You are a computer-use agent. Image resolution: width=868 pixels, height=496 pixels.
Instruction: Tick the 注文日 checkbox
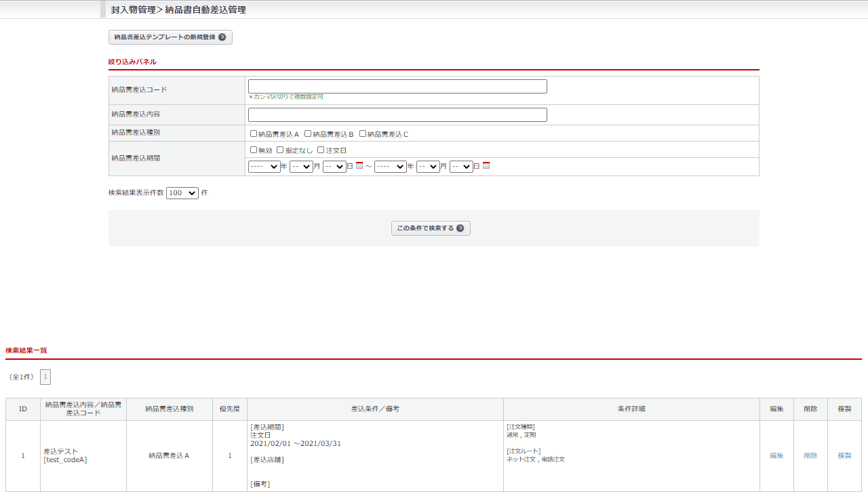[321, 150]
